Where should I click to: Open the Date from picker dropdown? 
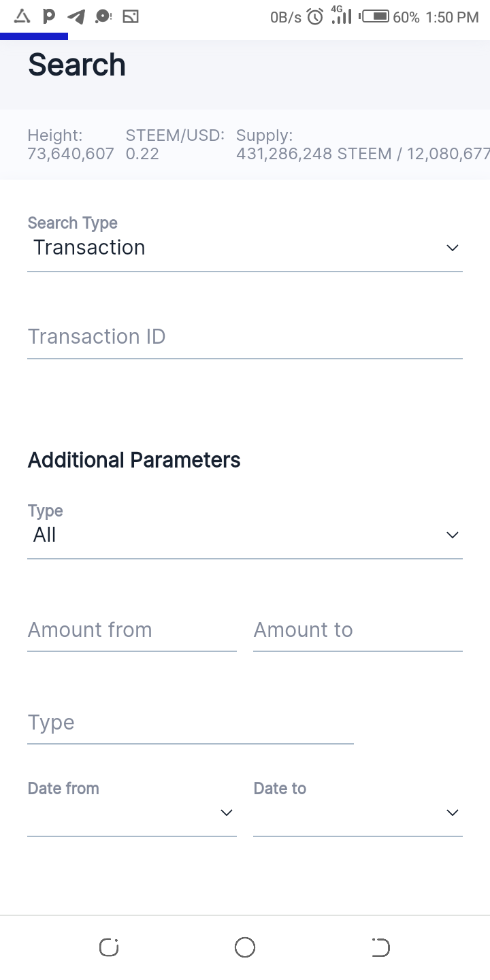(x=131, y=813)
